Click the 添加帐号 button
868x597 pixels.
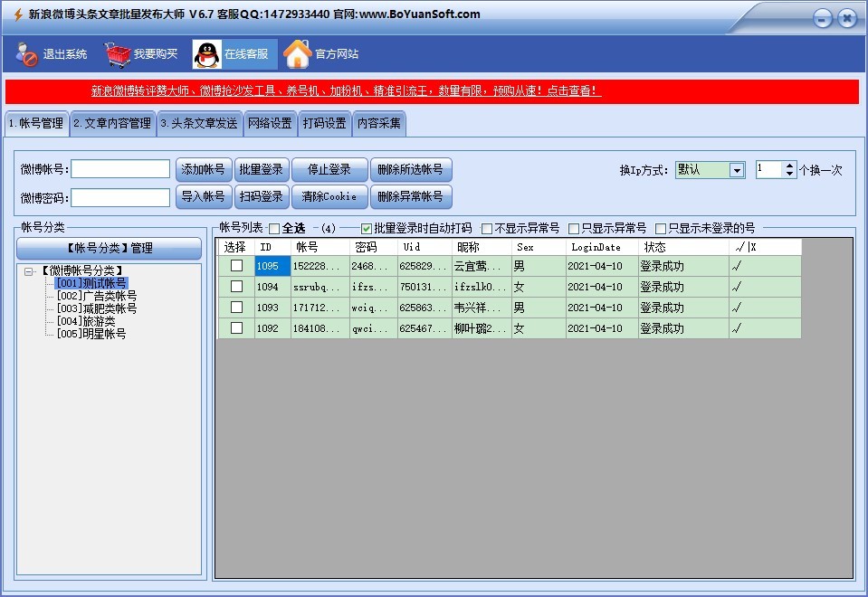click(x=203, y=170)
